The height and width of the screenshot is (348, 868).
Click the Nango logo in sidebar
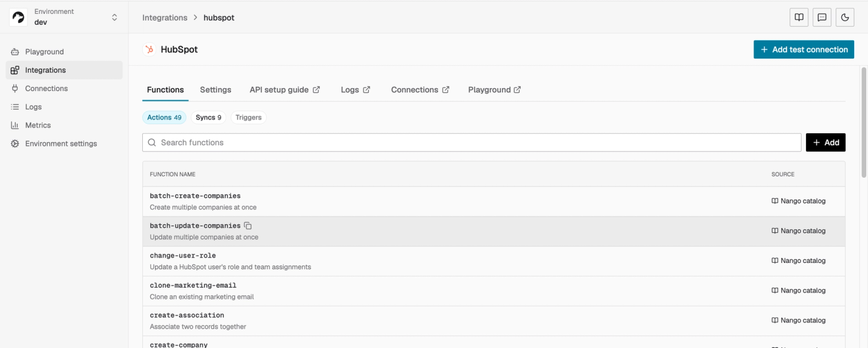19,17
